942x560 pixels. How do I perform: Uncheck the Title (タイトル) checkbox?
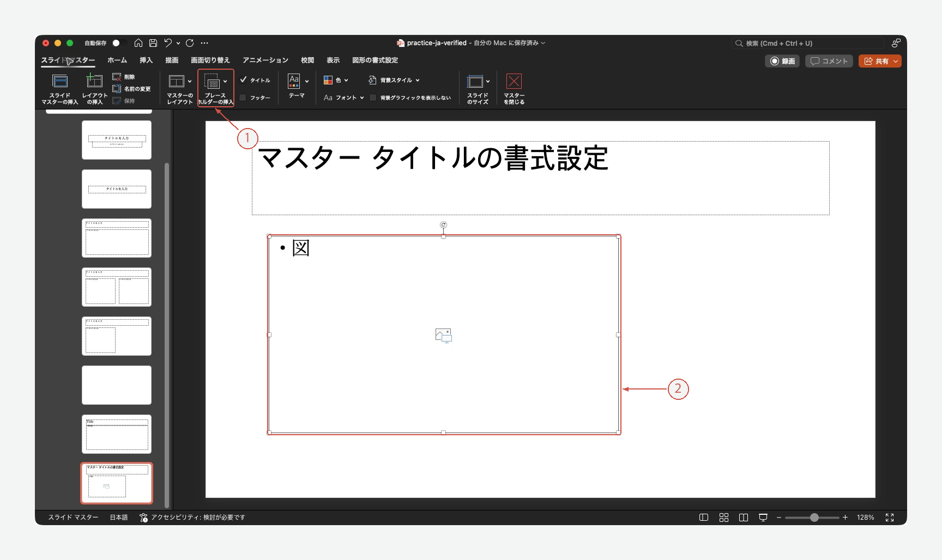243,80
